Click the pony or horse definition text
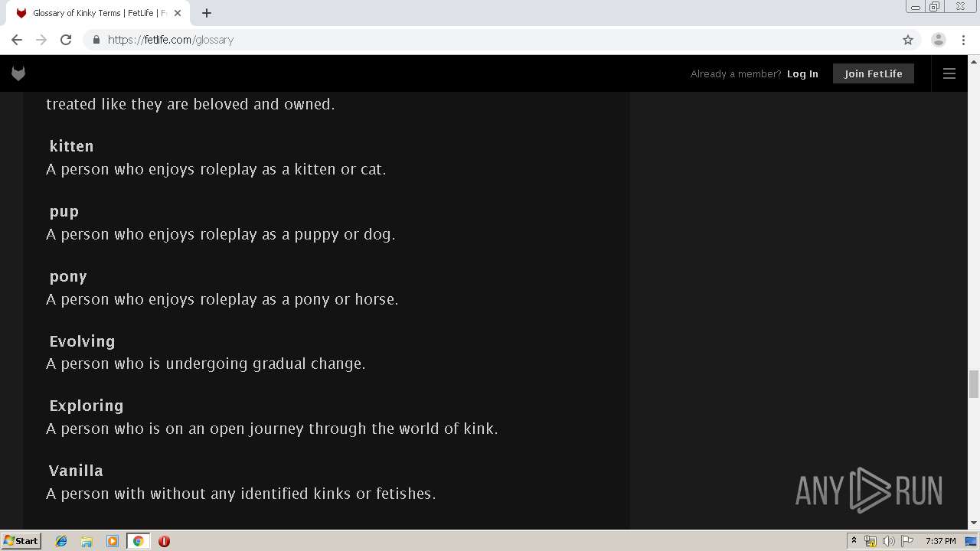This screenshot has height=551, width=980. point(222,299)
